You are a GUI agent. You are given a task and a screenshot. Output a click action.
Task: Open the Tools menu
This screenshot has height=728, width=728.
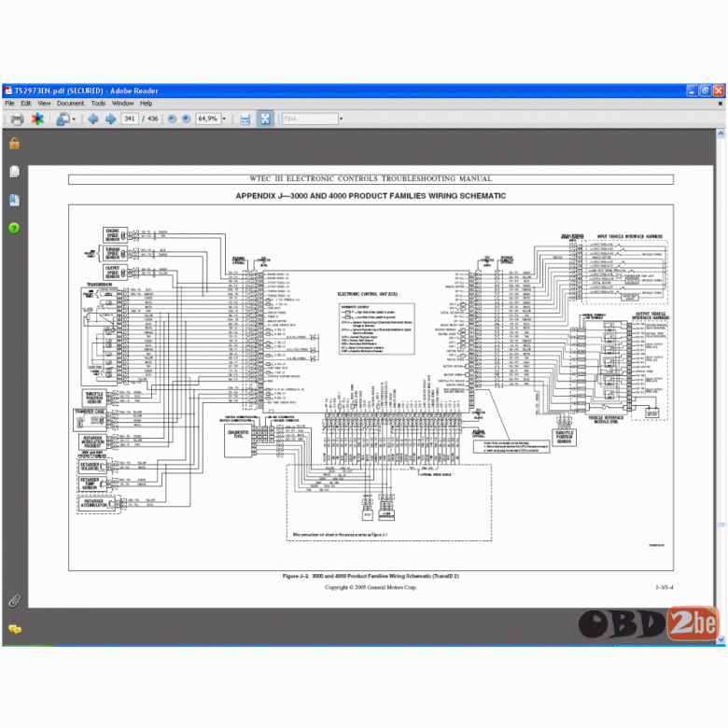click(98, 104)
